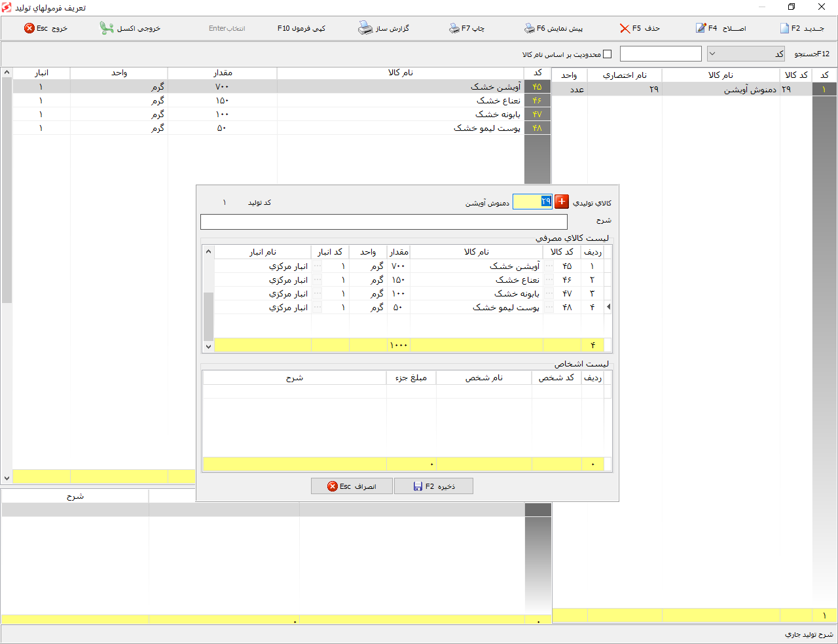Select بابونه خشک in the background ingredients grid
838x644 pixels.
coord(282,114)
